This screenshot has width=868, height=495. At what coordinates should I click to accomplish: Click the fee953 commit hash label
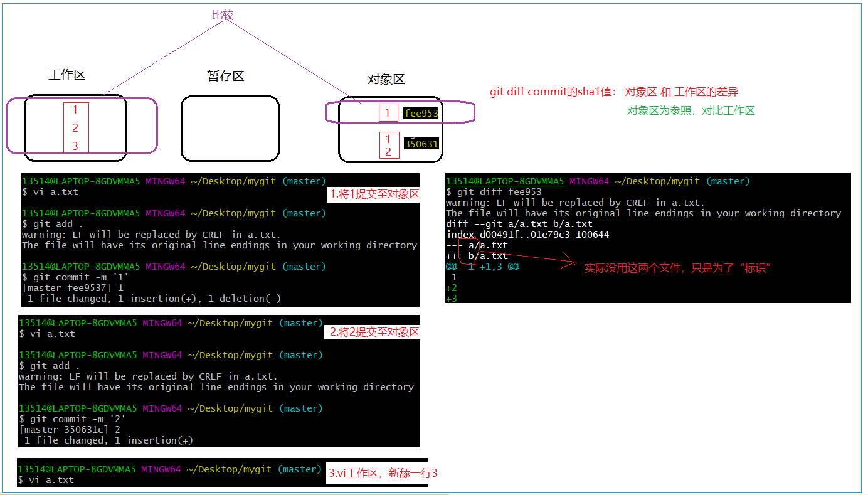pyautogui.click(x=420, y=114)
